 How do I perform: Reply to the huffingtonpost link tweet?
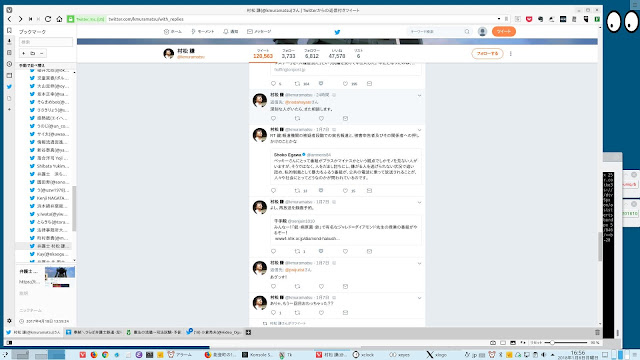273,84
